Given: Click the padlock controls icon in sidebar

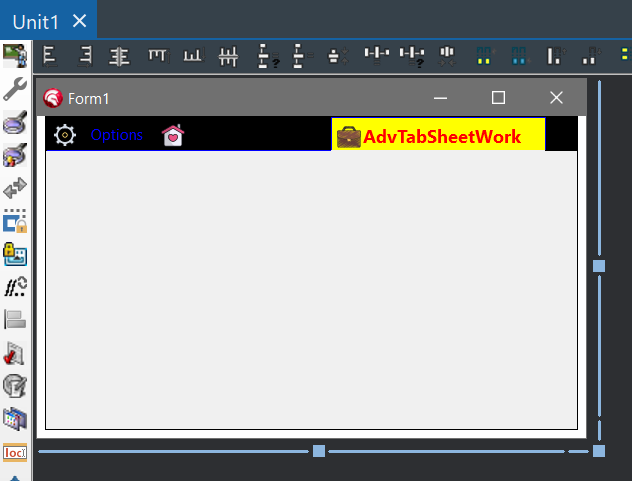Looking at the screenshot, I should click(15, 254).
